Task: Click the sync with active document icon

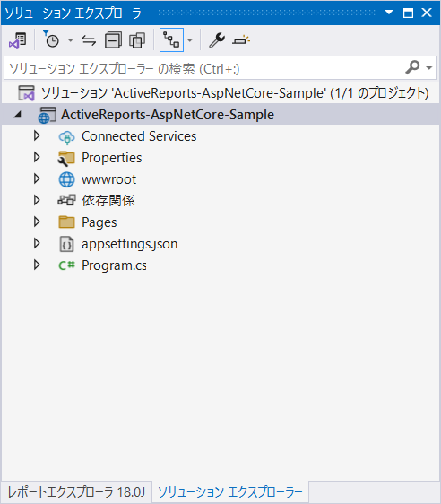Action: (89, 40)
